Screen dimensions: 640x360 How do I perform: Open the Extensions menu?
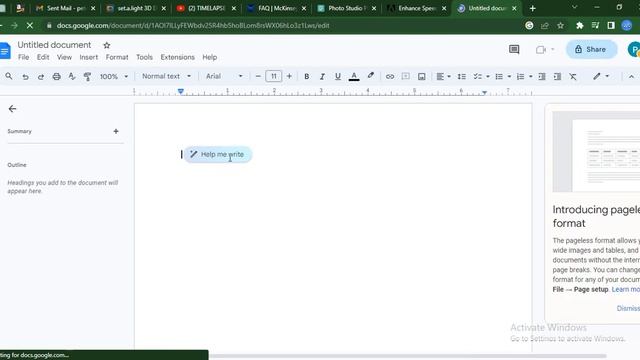178,57
